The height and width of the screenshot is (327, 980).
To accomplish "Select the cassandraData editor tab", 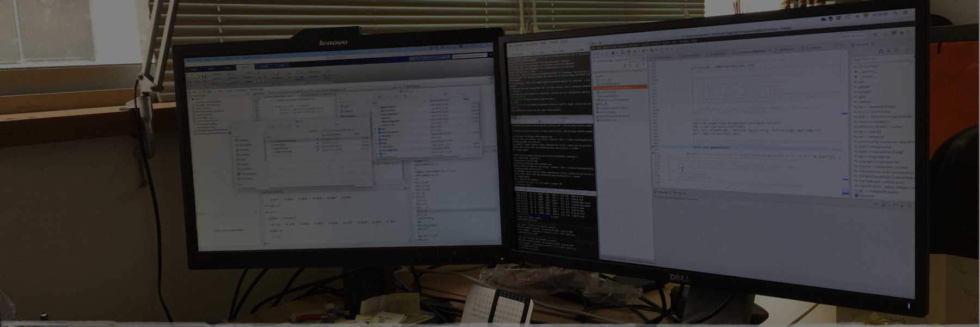I will pos(661,57).
